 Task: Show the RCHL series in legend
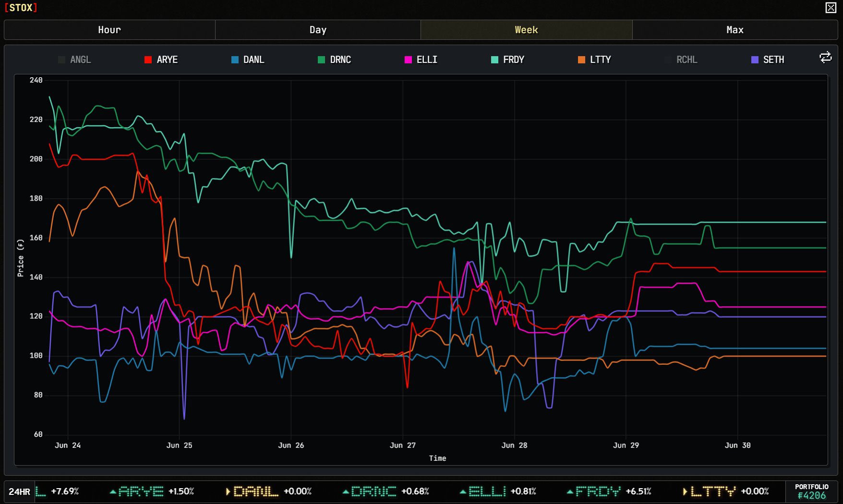pos(681,60)
